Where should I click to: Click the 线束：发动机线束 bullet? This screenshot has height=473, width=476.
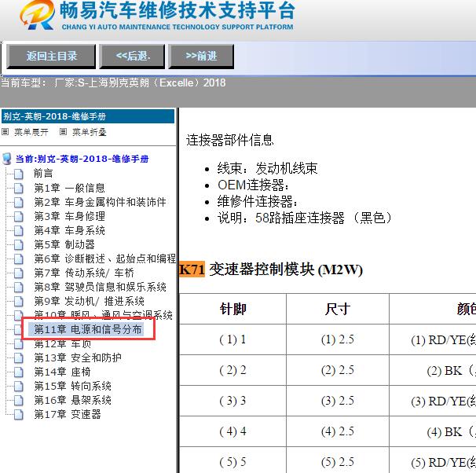coord(267,168)
